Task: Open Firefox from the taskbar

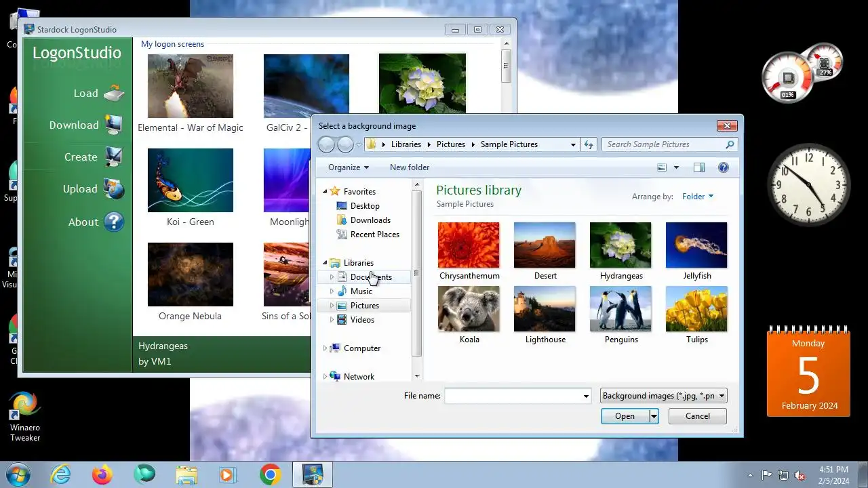Action: coord(102,474)
